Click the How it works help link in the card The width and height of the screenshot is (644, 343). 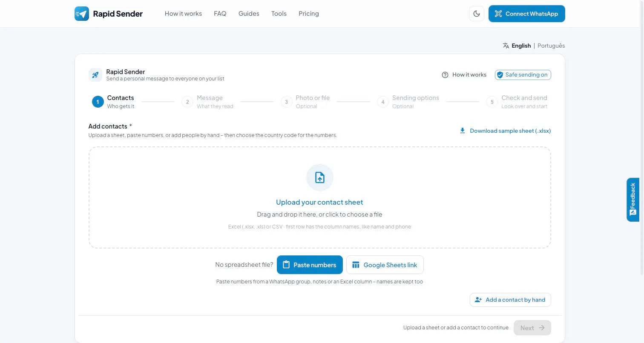pos(464,75)
